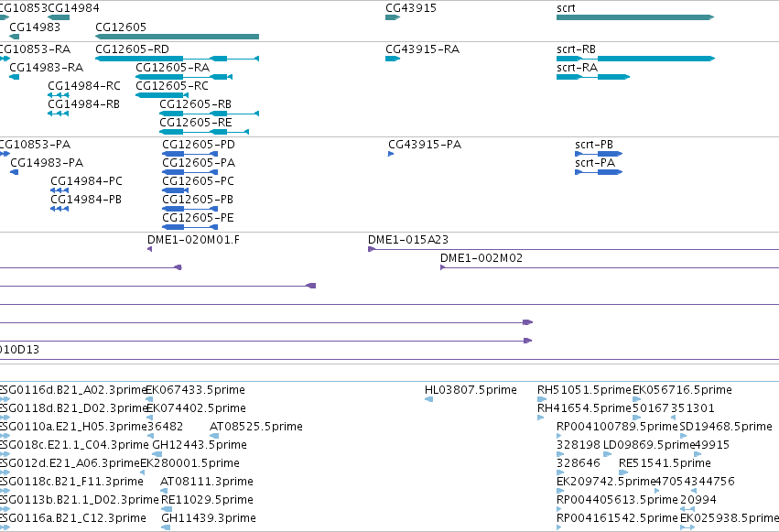
Task: Select transcript CG12605-RC
Action: pyautogui.click(x=162, y=95)
